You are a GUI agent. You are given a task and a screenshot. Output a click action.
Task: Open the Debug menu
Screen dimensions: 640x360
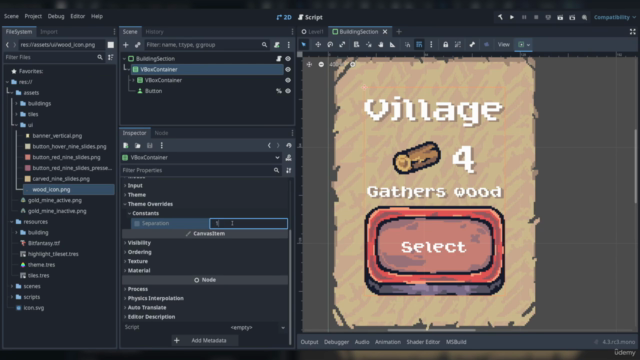[x=56, y=16]
